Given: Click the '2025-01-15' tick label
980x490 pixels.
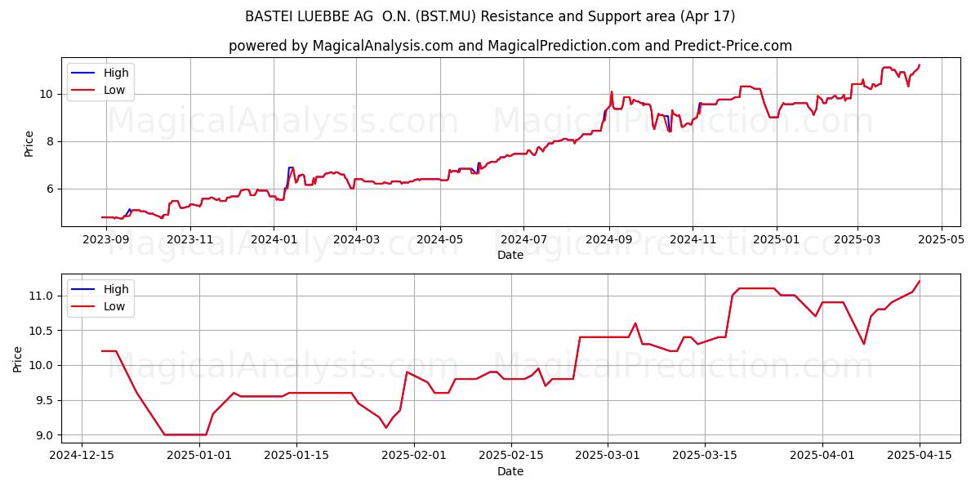Looking at the screenshot, I should (296, 456).
